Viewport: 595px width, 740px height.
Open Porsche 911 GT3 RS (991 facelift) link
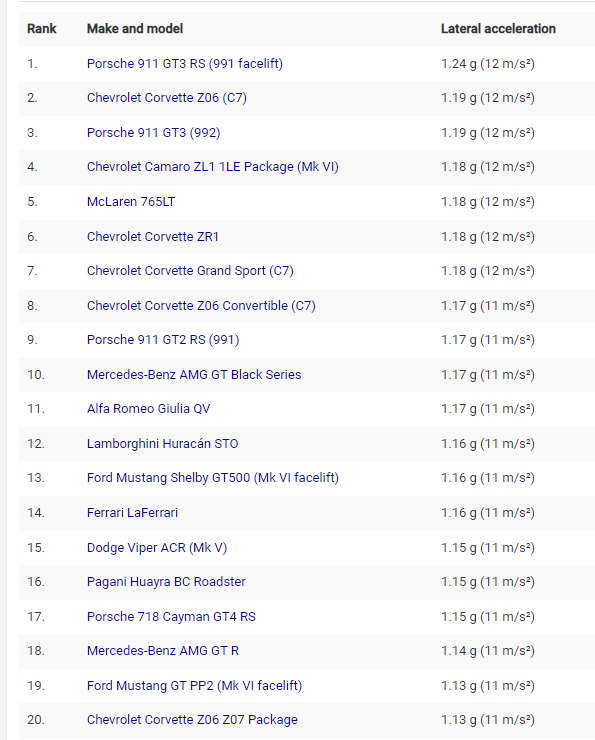click(185, 64)
